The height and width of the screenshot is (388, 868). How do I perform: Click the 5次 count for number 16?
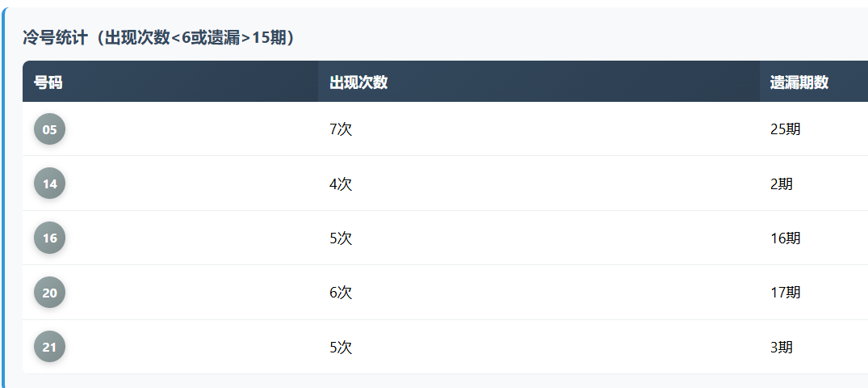(341, 238)
